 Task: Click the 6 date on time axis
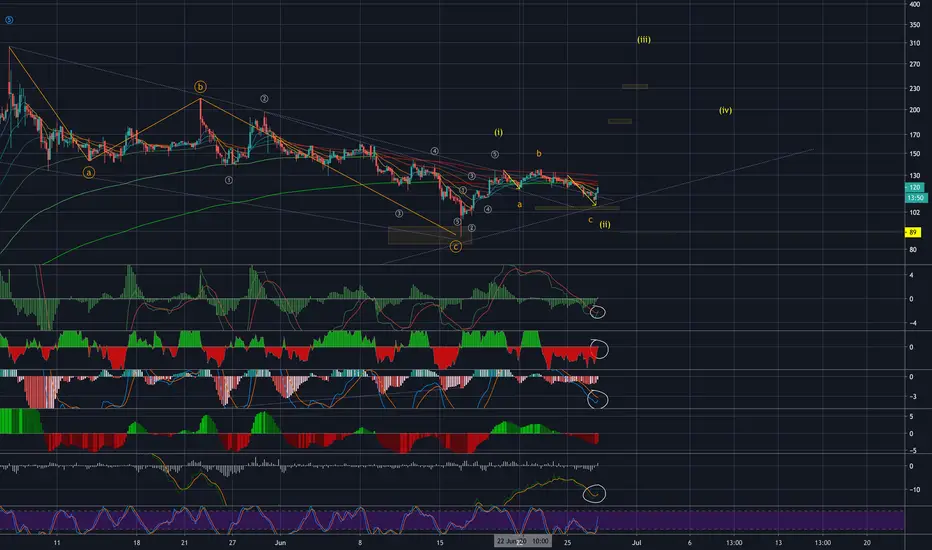point(689,542)
